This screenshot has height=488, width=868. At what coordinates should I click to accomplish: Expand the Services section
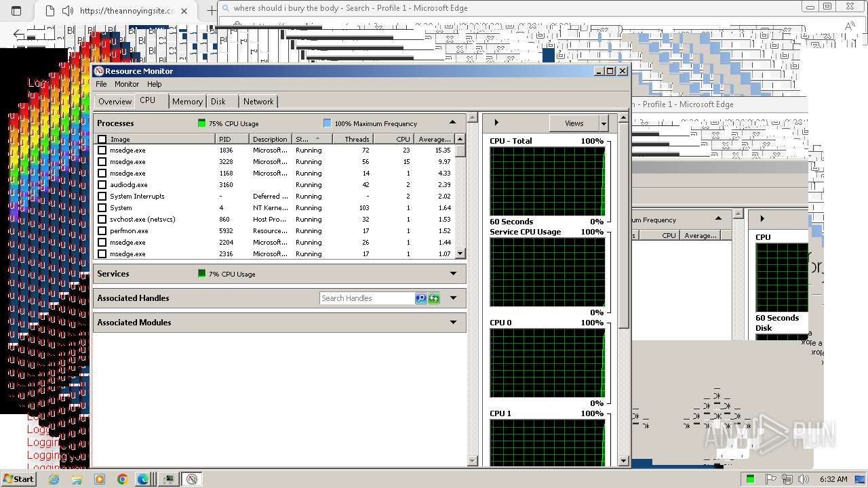[x=453, y=274]
